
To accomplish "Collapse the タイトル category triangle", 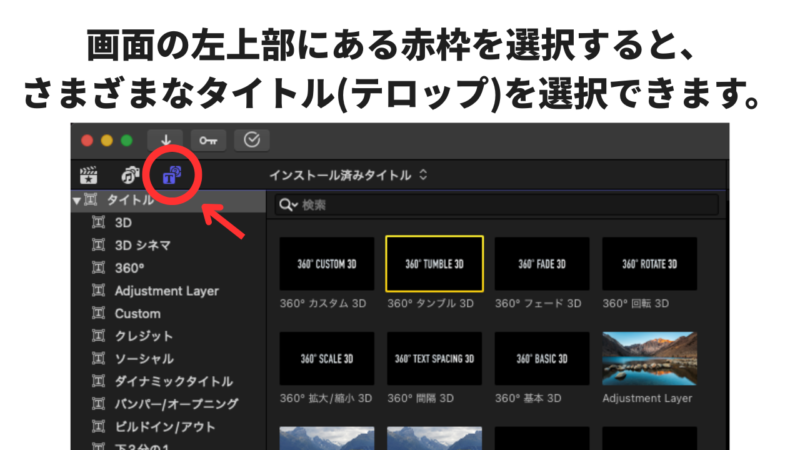I will pyautogui.click(x=77, y=201).
